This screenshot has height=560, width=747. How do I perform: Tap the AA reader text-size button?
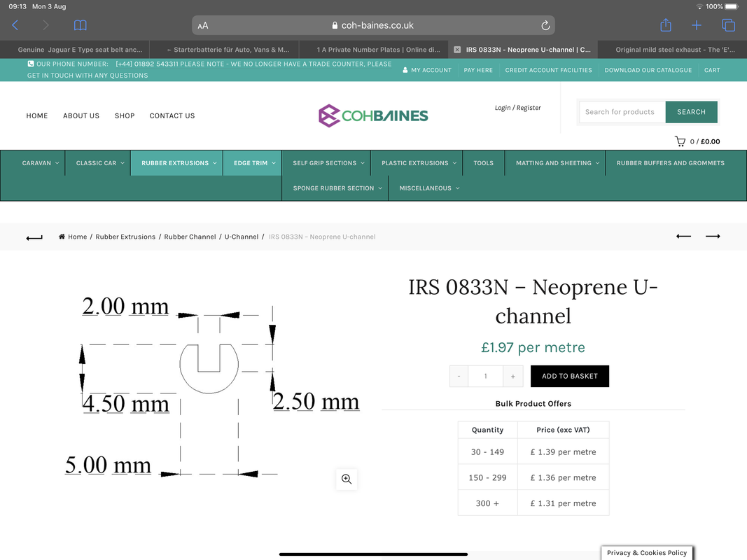click(203, 26)
